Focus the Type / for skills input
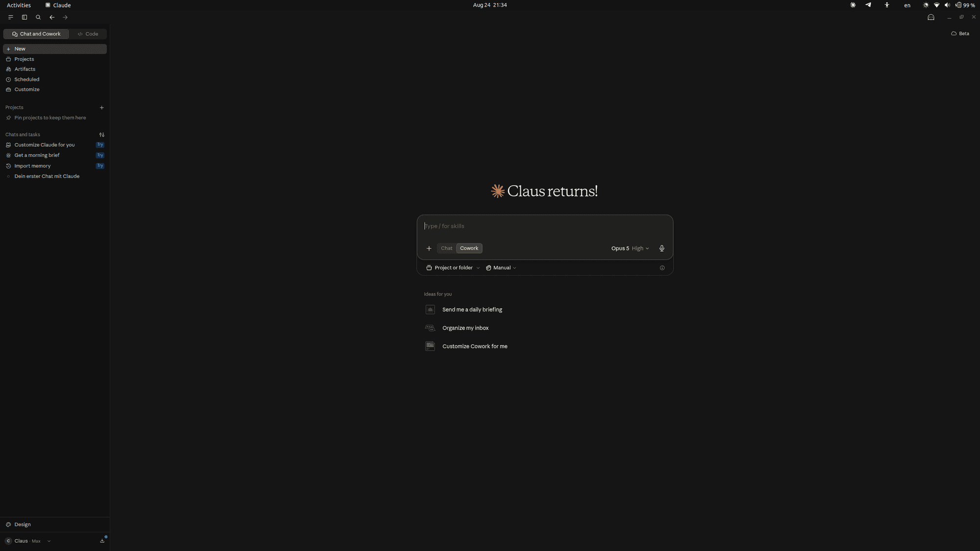 point(545,226)
